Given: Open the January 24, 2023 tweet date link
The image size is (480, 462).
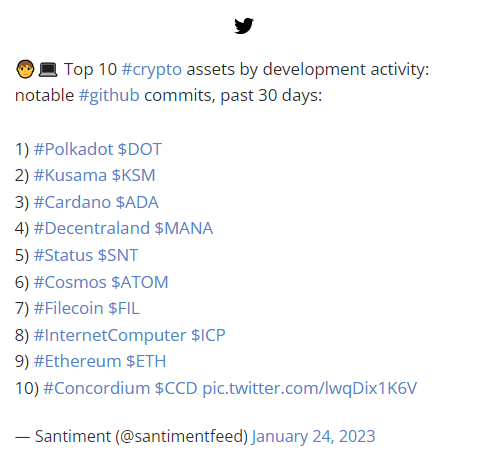Looking at the screenshot, I should (x=313, y=436).
